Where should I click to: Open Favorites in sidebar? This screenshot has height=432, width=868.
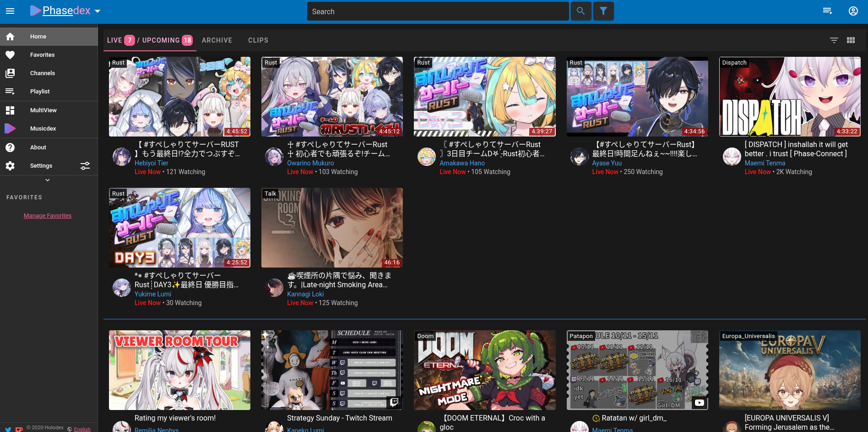pyautogui.click(x=49, y=55)
